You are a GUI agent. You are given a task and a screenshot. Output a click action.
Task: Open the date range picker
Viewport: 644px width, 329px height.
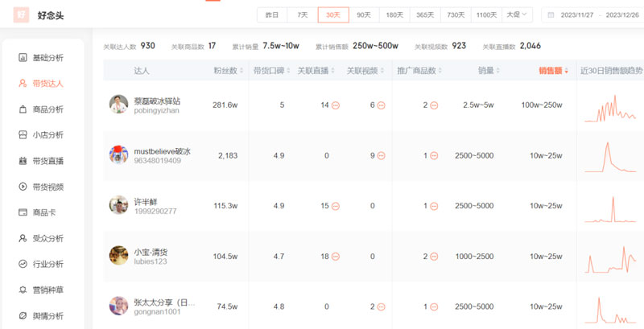[x=594, y=14]
